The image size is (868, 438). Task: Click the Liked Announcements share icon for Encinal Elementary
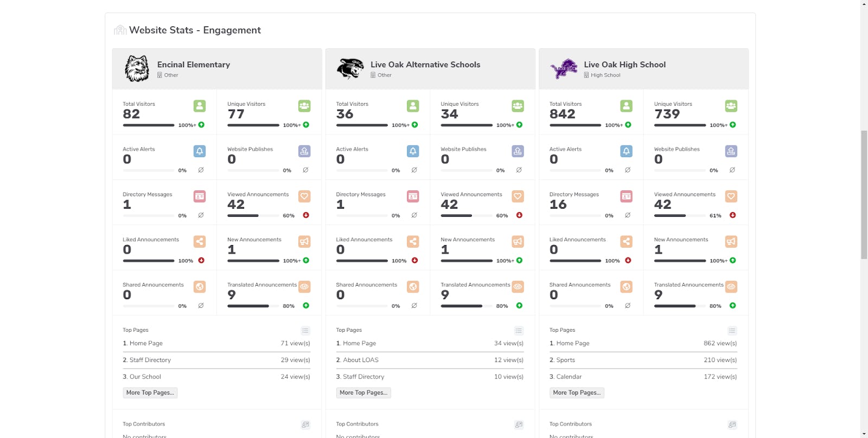click(x=199, y=241)
